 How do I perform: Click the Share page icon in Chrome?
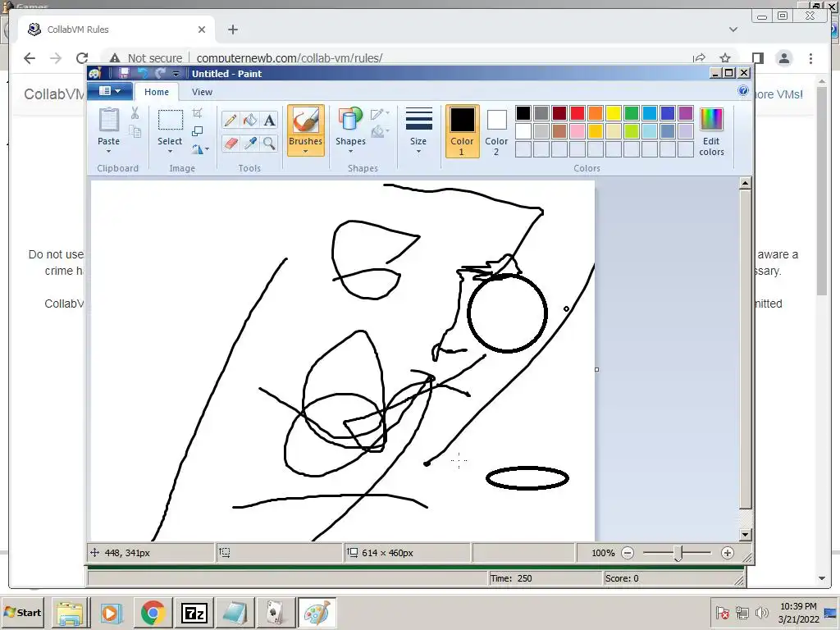699,58
